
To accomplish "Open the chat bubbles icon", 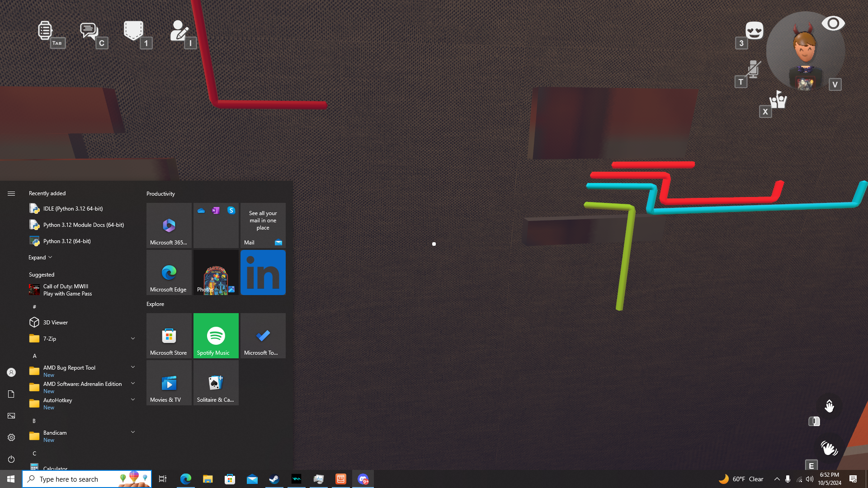I will coord(89,31).
